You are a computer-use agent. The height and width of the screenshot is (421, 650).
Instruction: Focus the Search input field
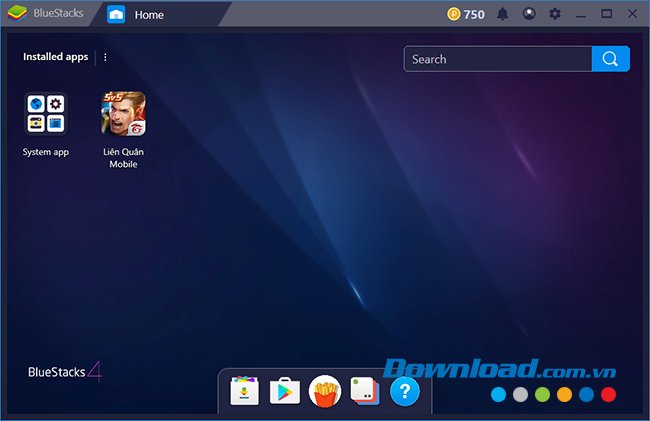tap(498, 59)
